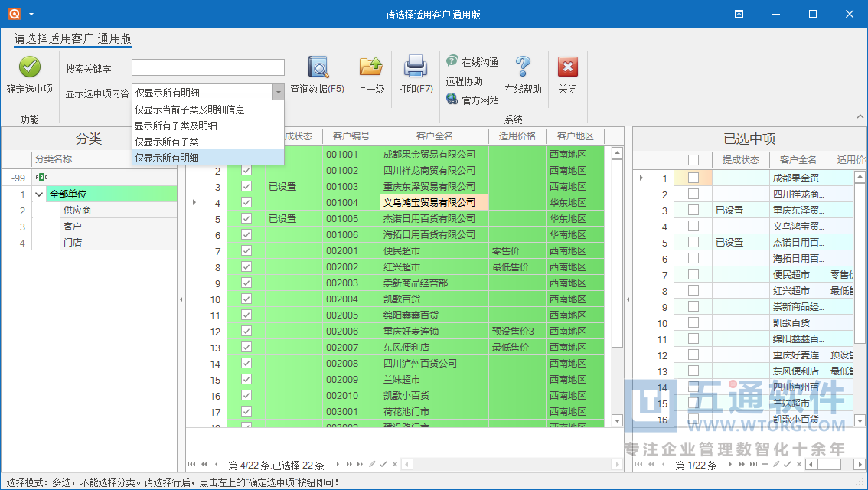Click the ribbon display options icon in title bar
This screenshot has width=868, height=490.
point(739,14)
